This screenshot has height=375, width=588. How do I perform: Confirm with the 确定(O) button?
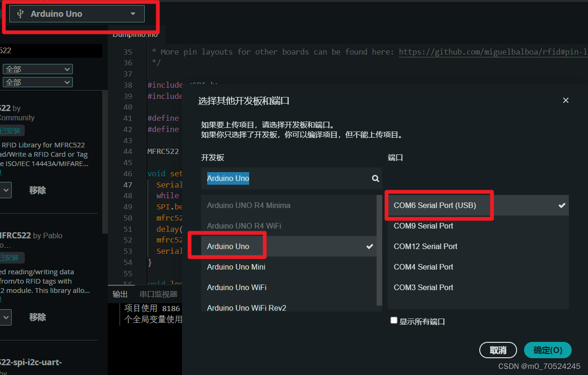coord(548,350)
